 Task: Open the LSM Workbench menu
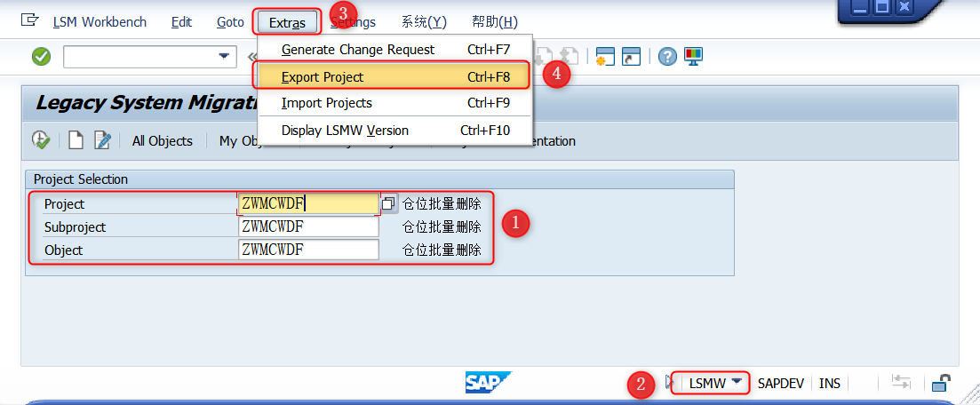100,22
